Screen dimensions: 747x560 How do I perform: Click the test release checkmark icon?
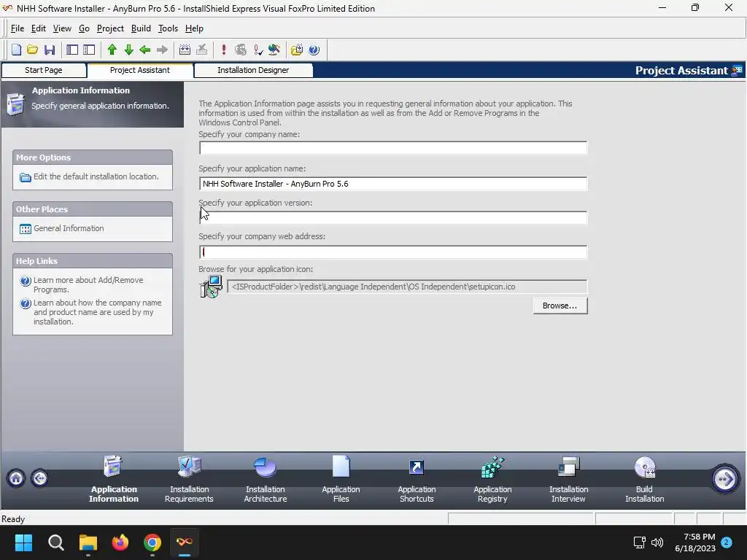point(258,50)
